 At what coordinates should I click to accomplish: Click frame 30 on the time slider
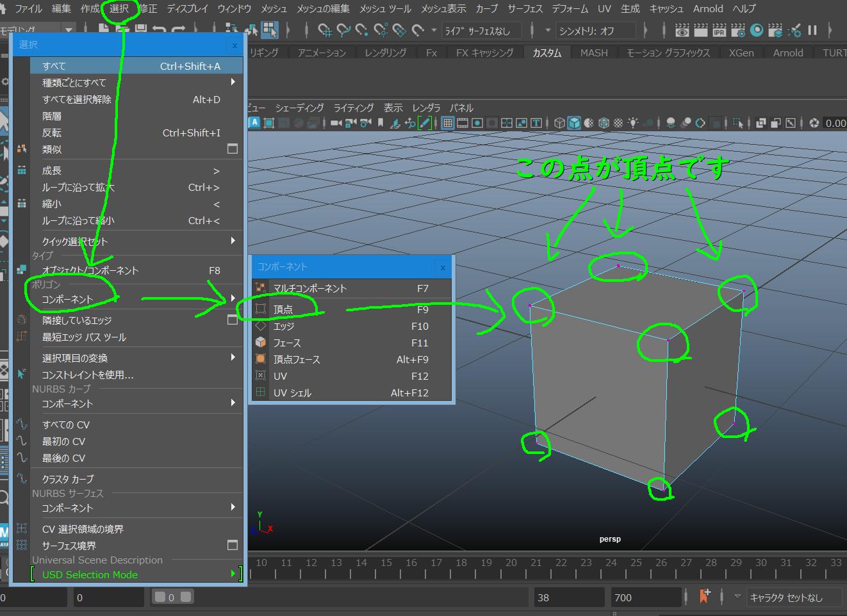[x=761, y=562]
